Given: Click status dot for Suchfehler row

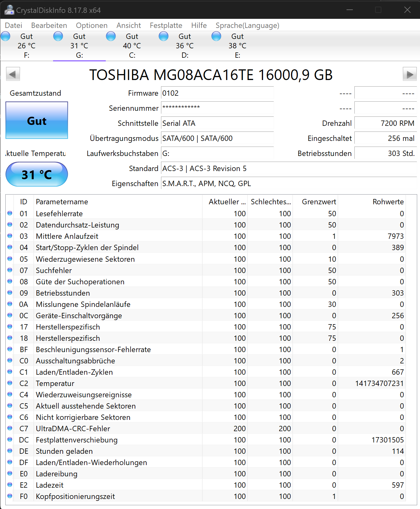Looking at the screenshot, I should (10, 270).
